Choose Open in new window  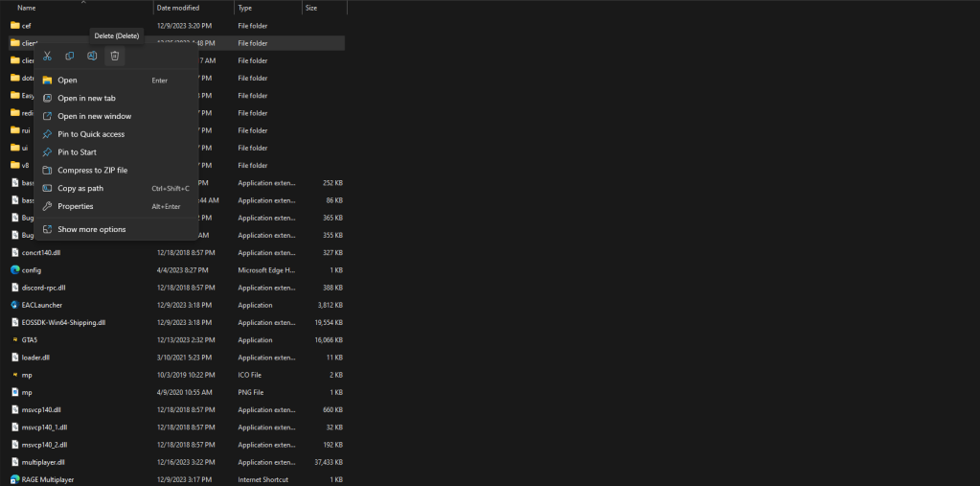94,116
